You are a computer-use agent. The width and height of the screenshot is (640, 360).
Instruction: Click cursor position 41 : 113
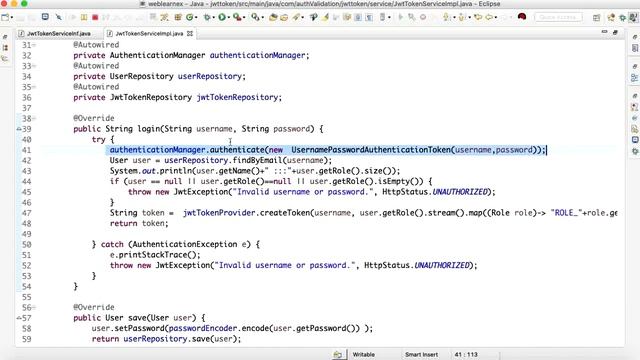click(466, 354)
